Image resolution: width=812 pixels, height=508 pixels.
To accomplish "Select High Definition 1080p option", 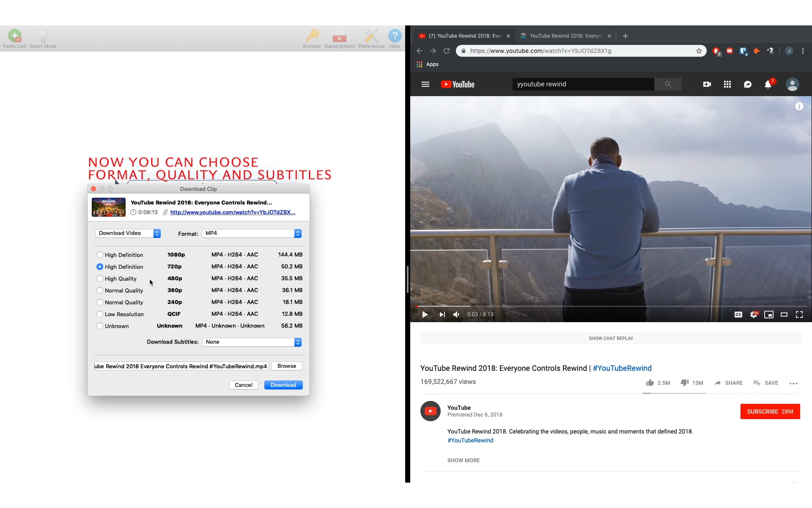I will pyautogui.click(x=99, y=254).
